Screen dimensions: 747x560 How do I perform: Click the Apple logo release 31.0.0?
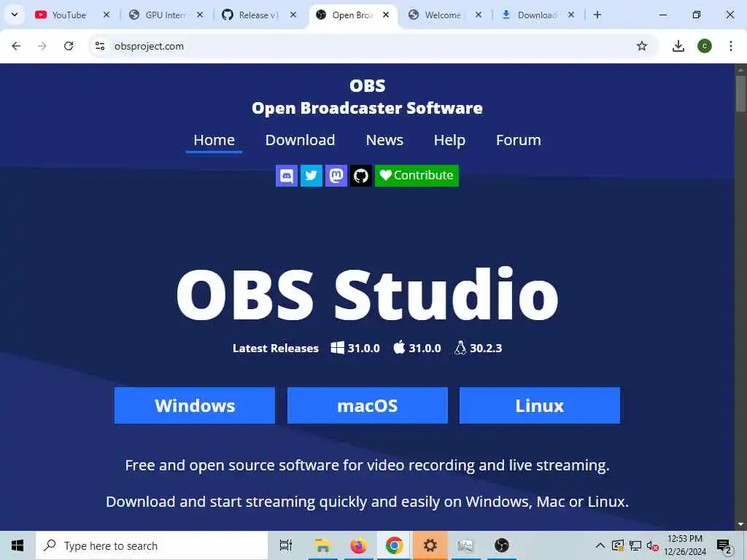coord(417,348)
